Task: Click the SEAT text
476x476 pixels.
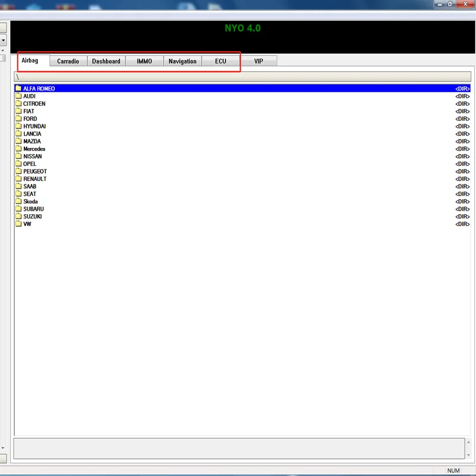Action: point(30,194)
